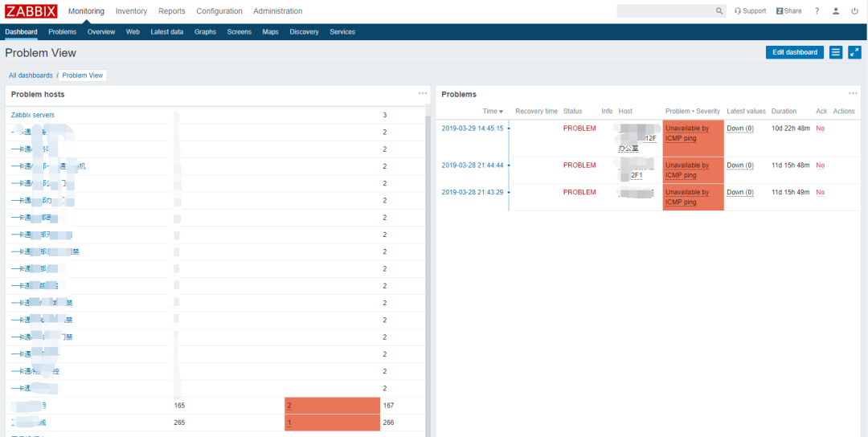Viewport: 868px width, 437px height.
Task: Open the Inventory menu
Action: pyautogui.click(x=131, y=11)
